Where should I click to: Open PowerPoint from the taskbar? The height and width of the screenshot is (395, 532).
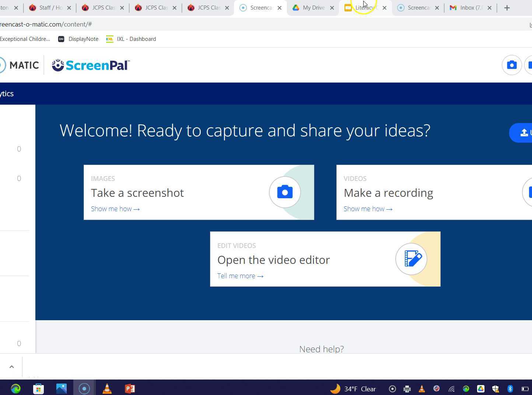(x=130, y=389)
